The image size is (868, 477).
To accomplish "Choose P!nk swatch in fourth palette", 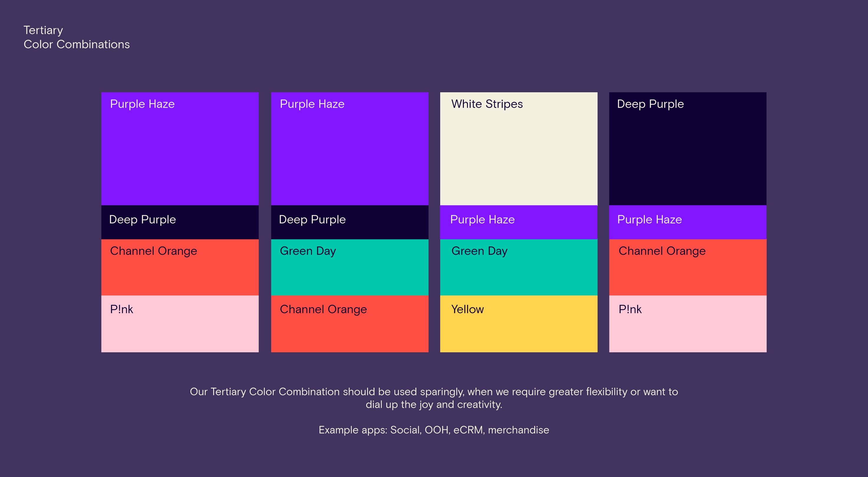I will (x=687, y=324).
